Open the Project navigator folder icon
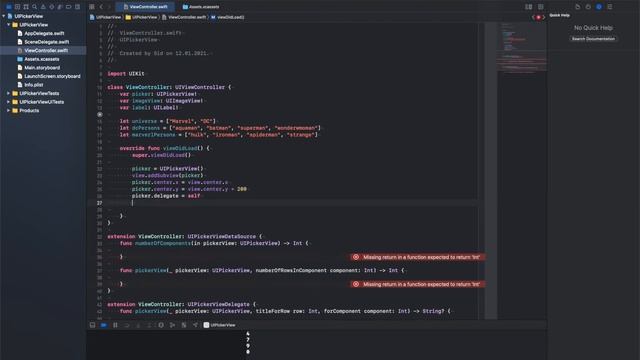 (x=9, y=7)
